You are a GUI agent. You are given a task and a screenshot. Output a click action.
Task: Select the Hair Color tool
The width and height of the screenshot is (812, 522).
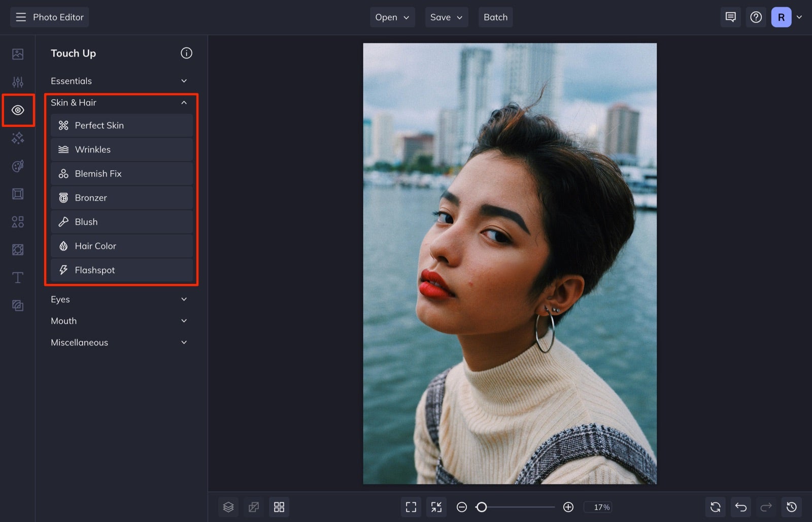tap(121, 246)
